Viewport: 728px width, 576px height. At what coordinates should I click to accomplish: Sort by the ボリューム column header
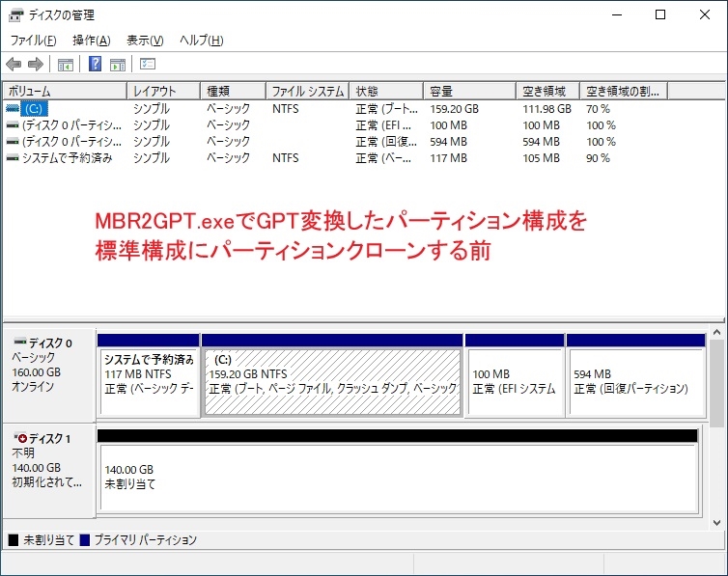[65, 91]
